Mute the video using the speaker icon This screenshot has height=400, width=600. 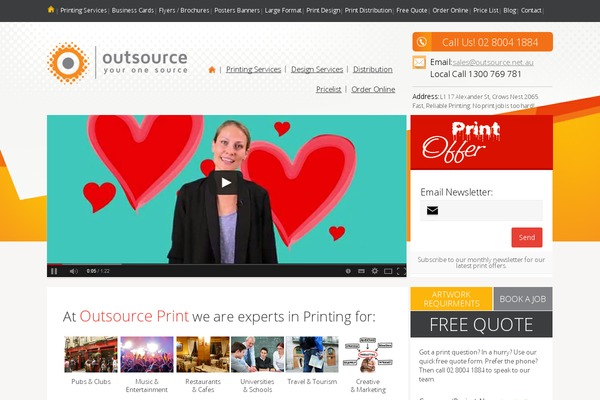point(73,271)
